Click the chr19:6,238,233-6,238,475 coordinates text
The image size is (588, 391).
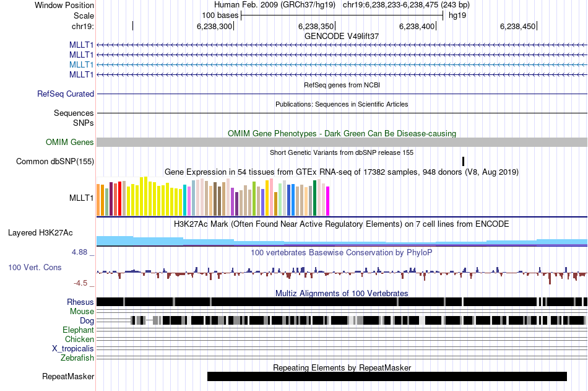pos(406,5)
